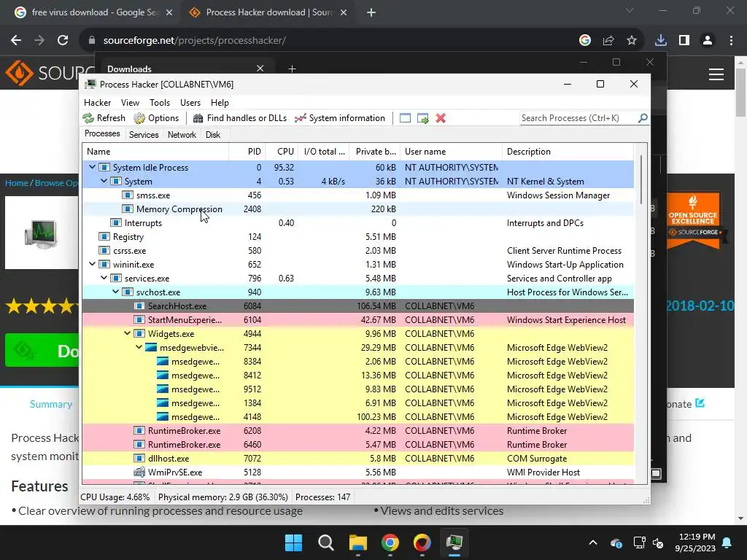Click Process Hacker icon on taskbar
Image resolution: width=747 pixels, height=560 pixels.
pyautogui.click(x=454, y=542)
